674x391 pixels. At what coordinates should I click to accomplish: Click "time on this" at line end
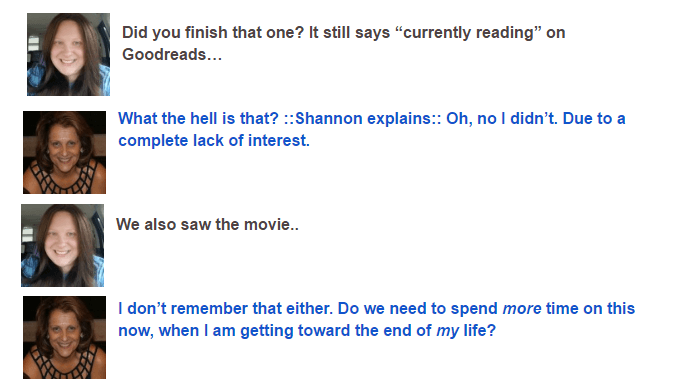(x=591, y=309)
